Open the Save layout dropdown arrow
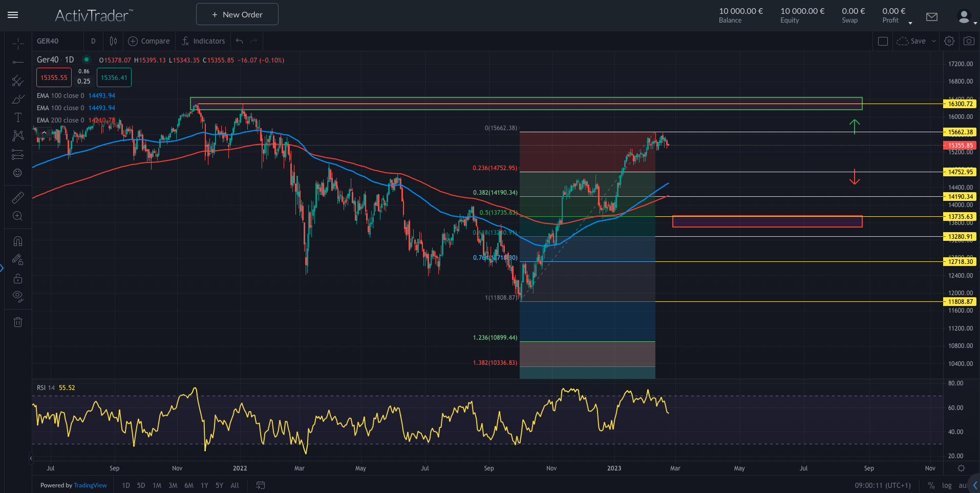 pyautogui.click(x=934, y=41)
